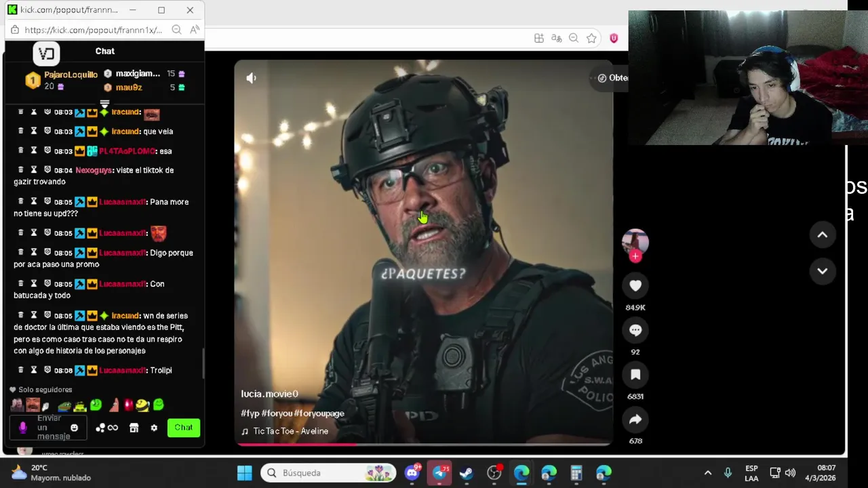Click the face emote image in the 08:05 Lucaasmaxi1 message
Screen dimensions: 868x488
[x=158, y=233]
